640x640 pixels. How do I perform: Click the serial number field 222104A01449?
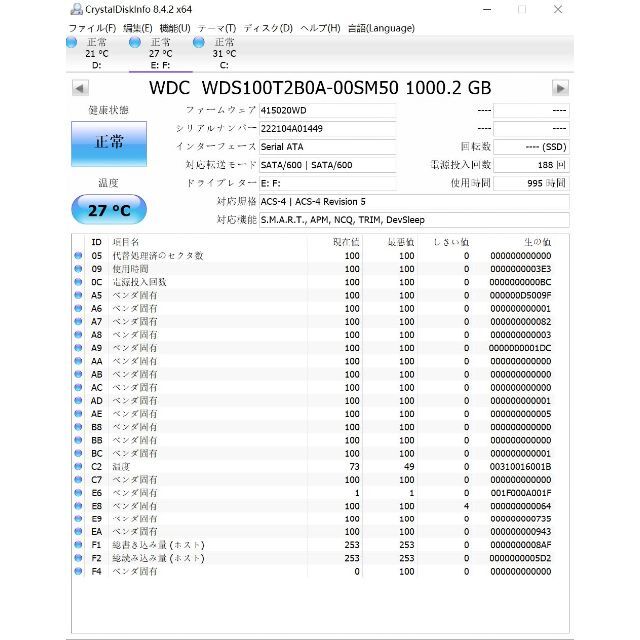[327, 129]
